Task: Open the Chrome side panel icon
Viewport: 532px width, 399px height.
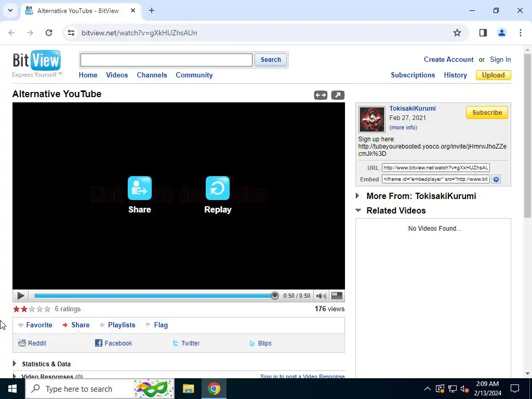Action: [x=483, y=33]
